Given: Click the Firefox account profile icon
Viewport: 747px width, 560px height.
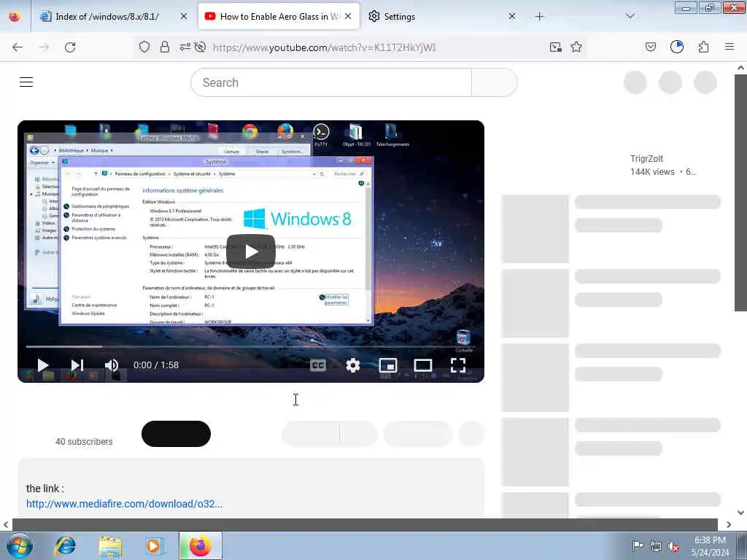Looking at the screenshot, I should (677, 47).
